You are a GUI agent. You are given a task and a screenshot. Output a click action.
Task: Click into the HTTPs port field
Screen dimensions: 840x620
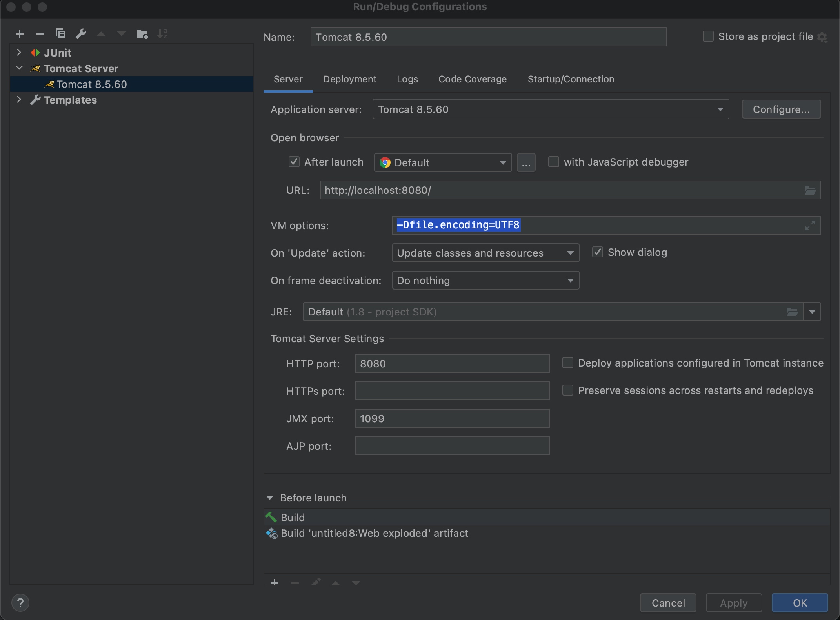(x=452, y=391)
